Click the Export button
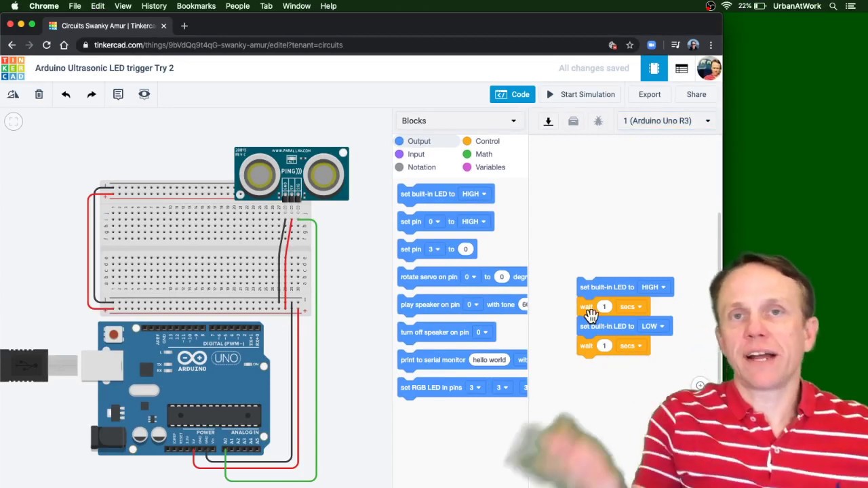The height and width of the screenshot is (488, 868). click(649, 94)
